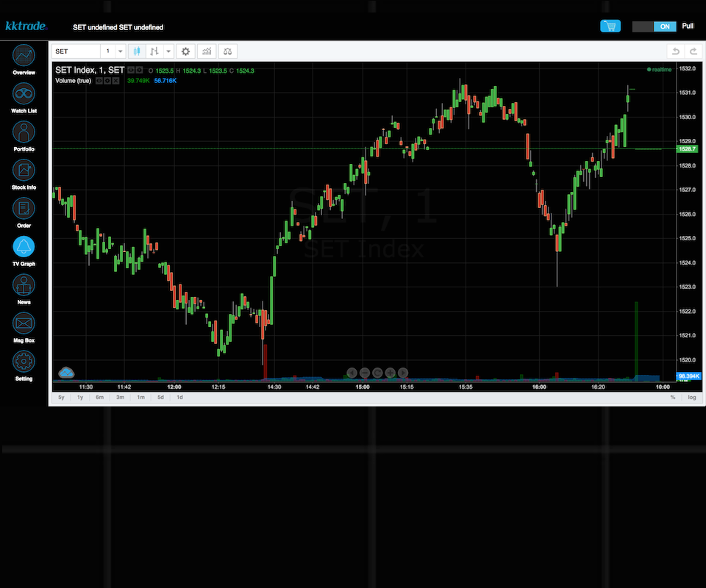Zoom out chart with minus control
This screenshot has width=706, height=588.
point(365,373)
